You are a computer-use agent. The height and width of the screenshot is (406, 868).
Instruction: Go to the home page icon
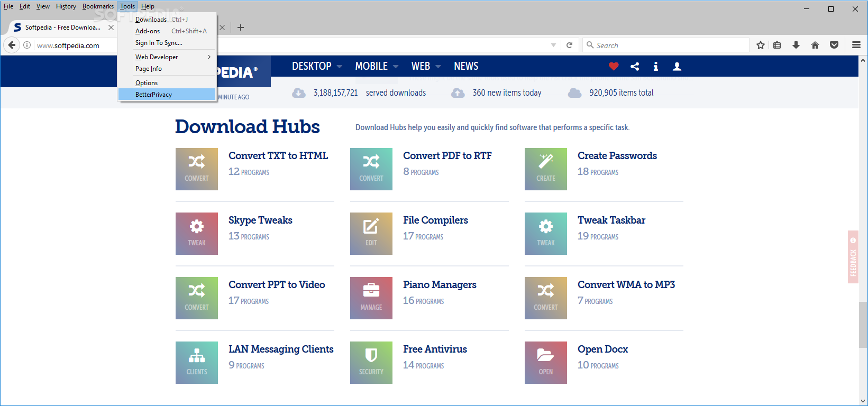tap(815, 45)
